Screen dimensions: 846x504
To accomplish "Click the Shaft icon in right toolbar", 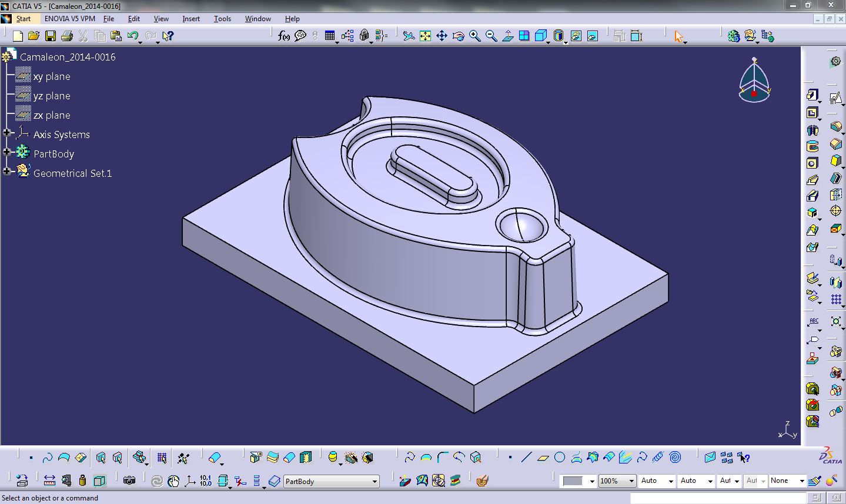I will click(812, 130).
